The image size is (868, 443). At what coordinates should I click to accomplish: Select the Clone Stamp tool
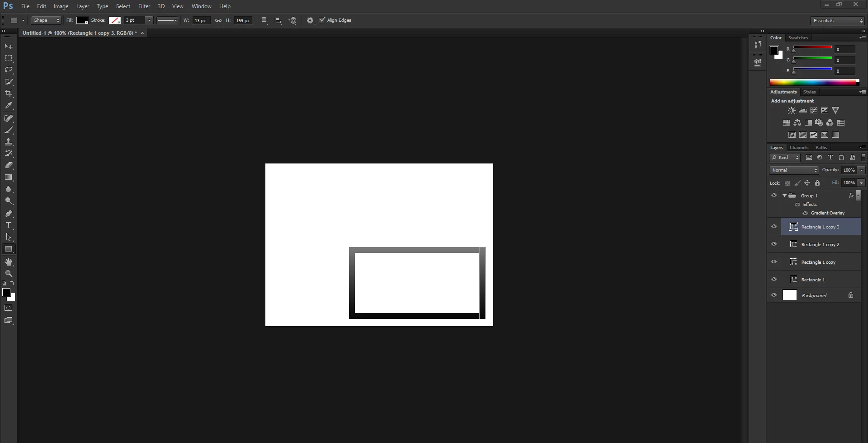tap(9, 142)
